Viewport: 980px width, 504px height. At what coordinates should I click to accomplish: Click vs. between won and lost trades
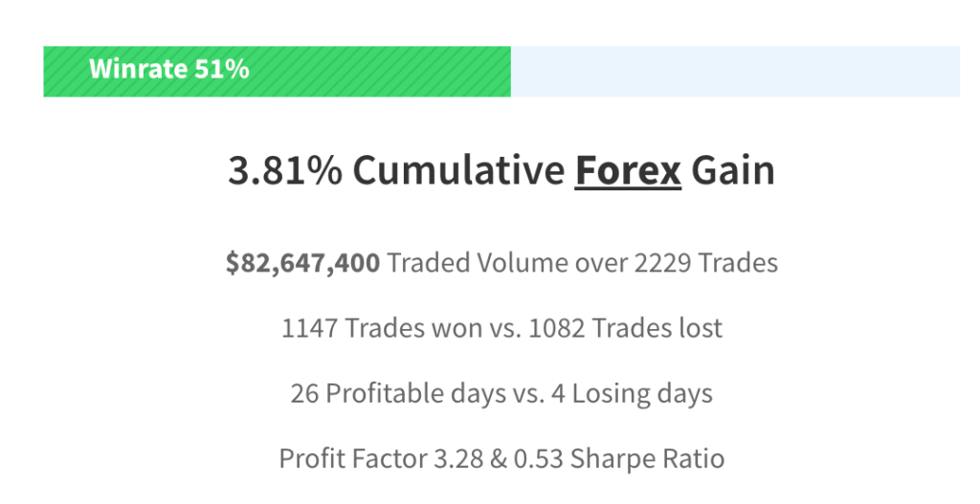pyautogui.click(x=505, y=329)
